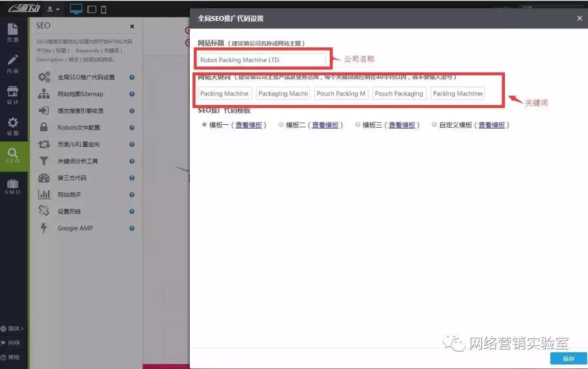Screen dimensions: 588x369
Task: Click the help icon beside 网站测评
Action: pos(132,194)
